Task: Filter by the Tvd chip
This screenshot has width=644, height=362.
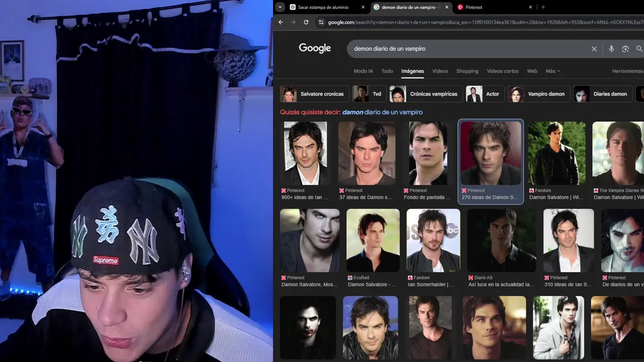Action: point(369,94)
